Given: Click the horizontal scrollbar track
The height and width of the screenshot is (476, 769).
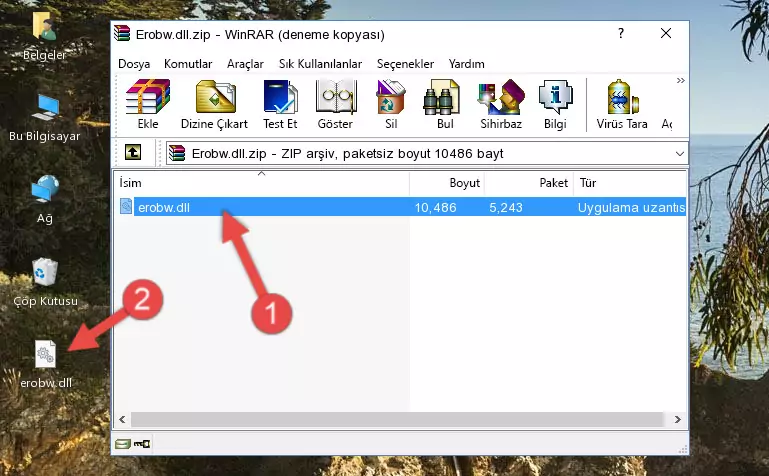Looking at the screenshot, I should pyautogui.click(x=397, y=419).
